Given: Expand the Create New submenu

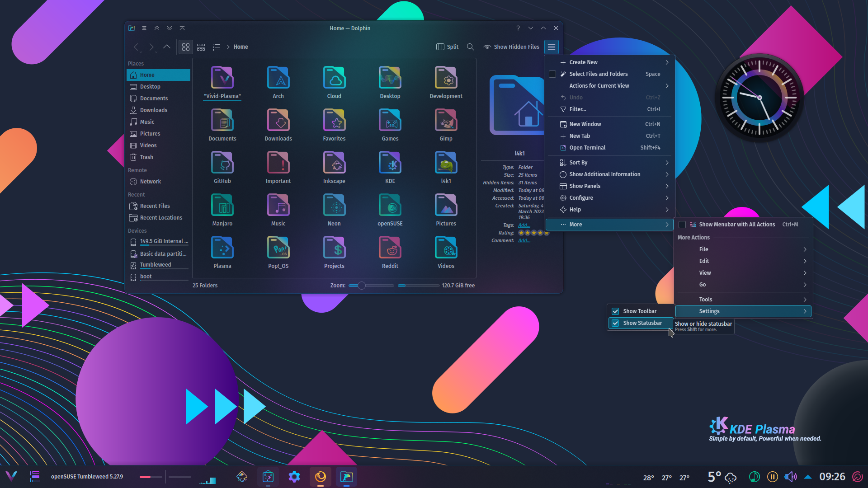Looking at the screenshot, I should click(x=610, y=62).
